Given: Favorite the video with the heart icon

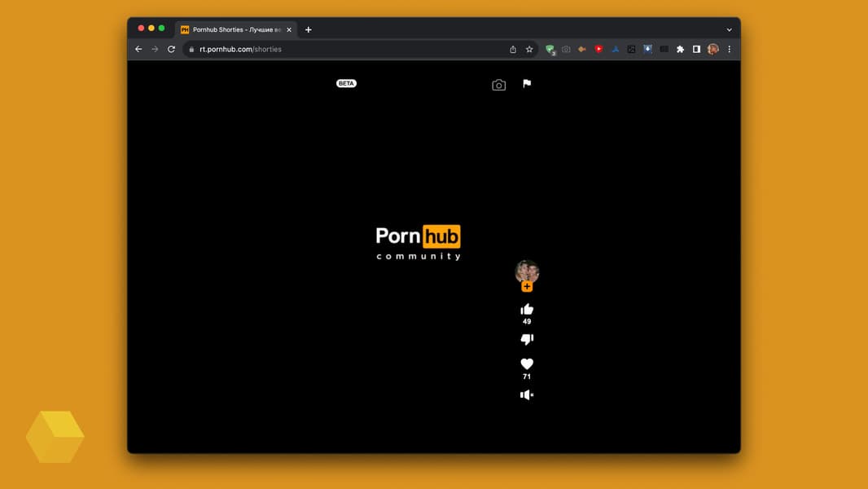Looking at the screenshot, I should tap(527, 363).
